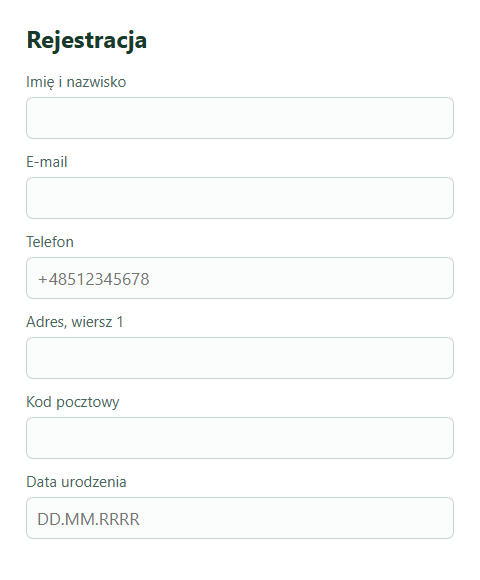Activate the birth date entry box
480x580 pixels.
tap(240, 518)
